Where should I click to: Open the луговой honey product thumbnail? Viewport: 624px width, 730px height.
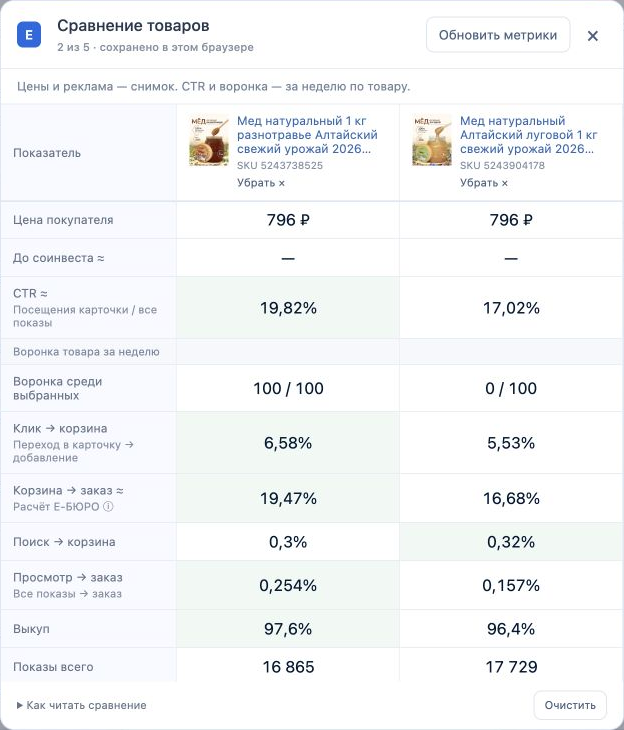pyautogui.click(x=432, y=140)
